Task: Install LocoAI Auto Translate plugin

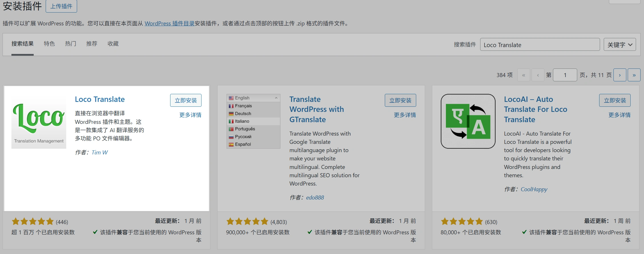Action: pyautogui.click(x=615, y=100)
